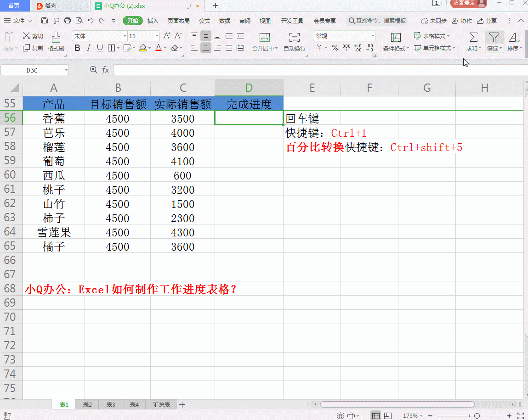Expand the Sum (求和) dropdown
The width and height of the screenshot is (528, 420).
[480, 48]
